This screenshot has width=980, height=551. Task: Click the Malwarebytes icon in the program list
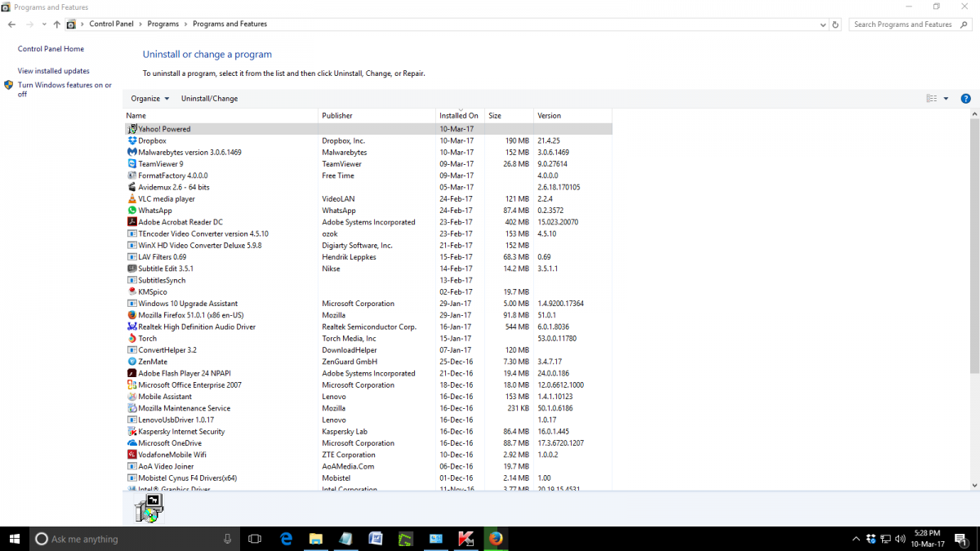131,152
